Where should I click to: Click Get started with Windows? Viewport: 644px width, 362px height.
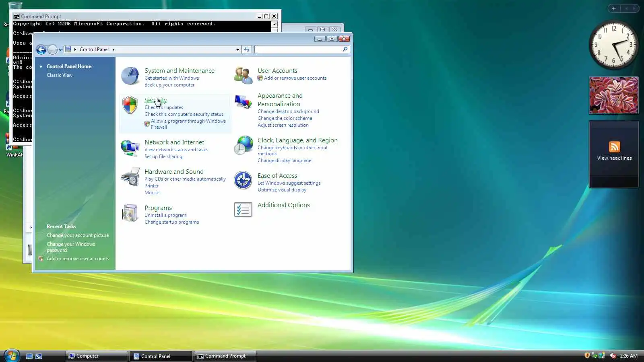click(171, 78)
